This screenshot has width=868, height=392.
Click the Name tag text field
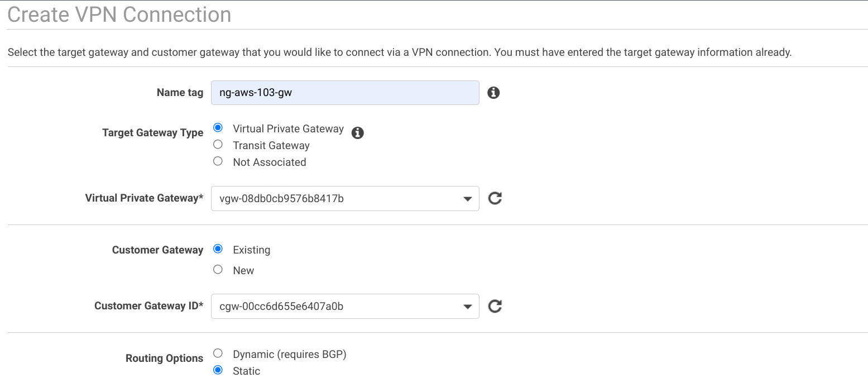click(x=345, y=93)
